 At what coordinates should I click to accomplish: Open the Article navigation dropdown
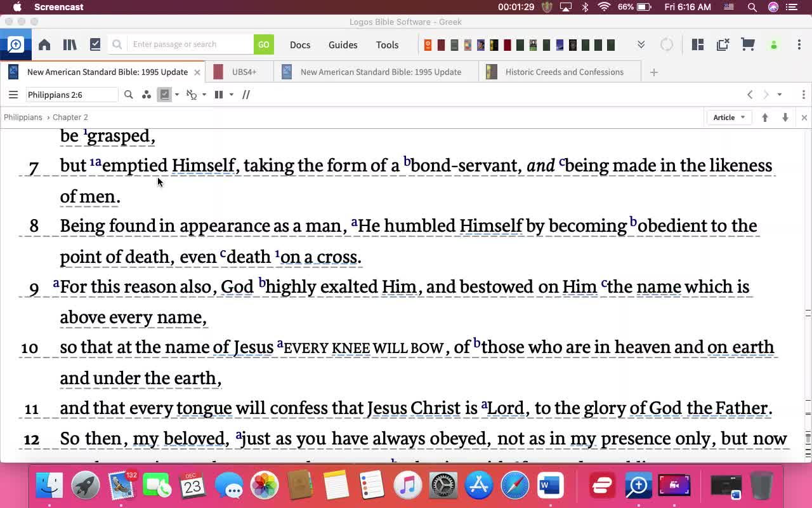[x=729, y=117]
